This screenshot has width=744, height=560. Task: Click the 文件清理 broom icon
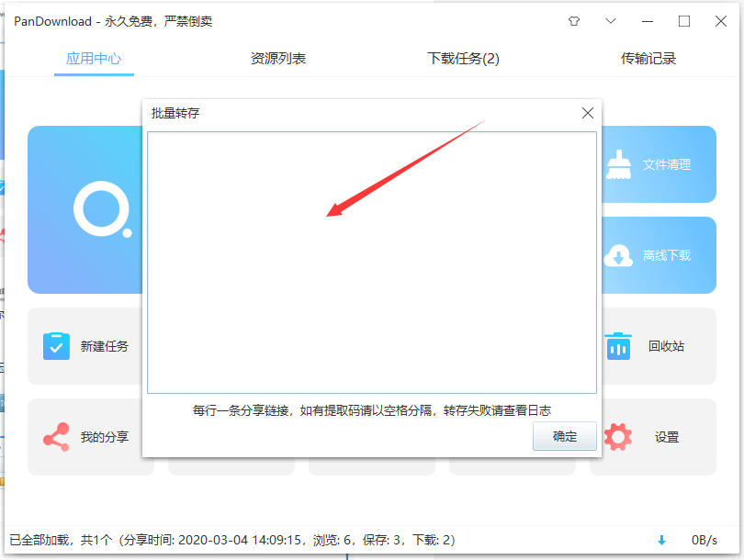(619, 164)
